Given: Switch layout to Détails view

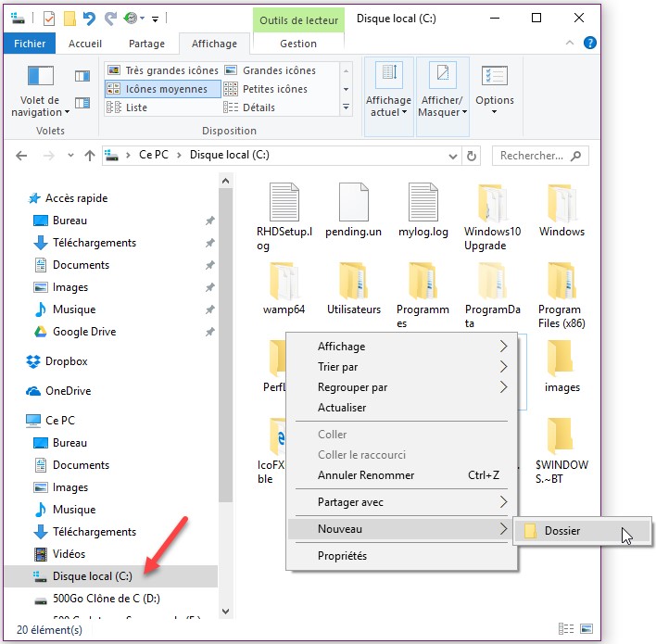Looking at the screenshot, I should 259,107.
